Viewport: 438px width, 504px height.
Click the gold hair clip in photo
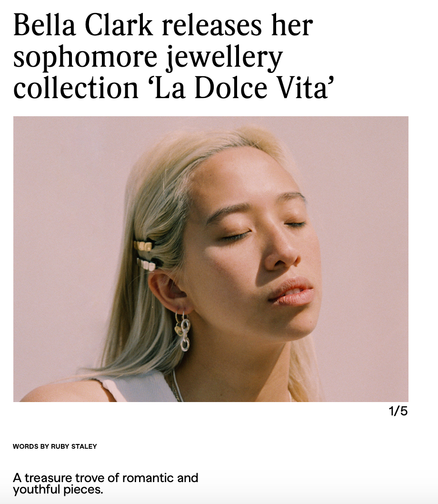(x=143, y=246)
